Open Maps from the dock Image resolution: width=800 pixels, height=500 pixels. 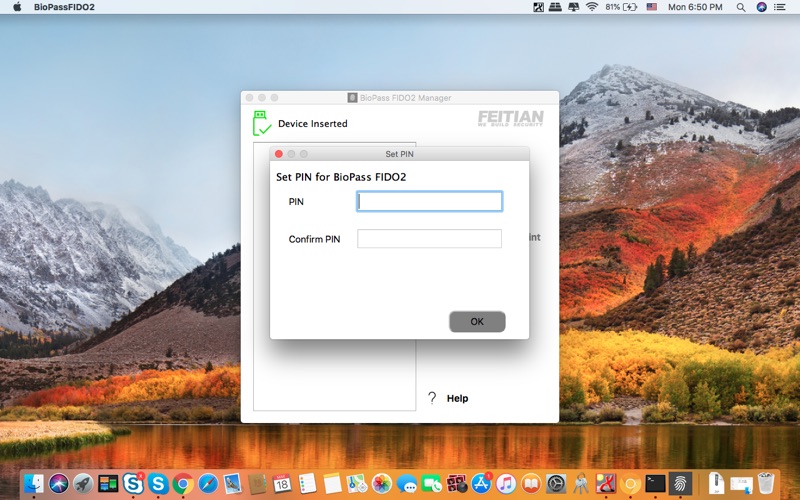(357, 483)
